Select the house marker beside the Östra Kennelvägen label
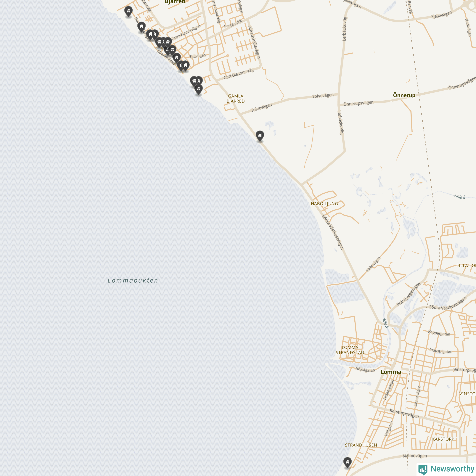The image size is (476, 476). [x=168, y=43]
